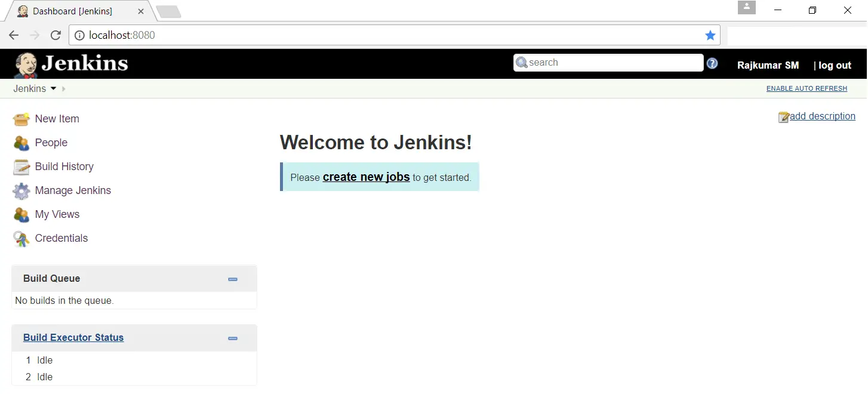
Task: Collapse the Build Queue panel
Action: tap(233, 279)
